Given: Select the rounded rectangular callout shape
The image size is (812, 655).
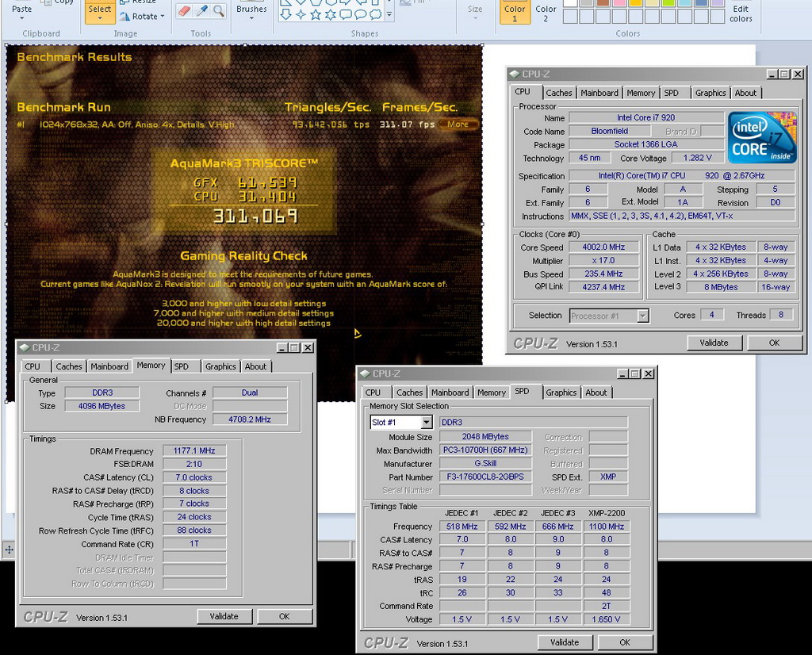Looking at the screenshot, I should 346,14.
